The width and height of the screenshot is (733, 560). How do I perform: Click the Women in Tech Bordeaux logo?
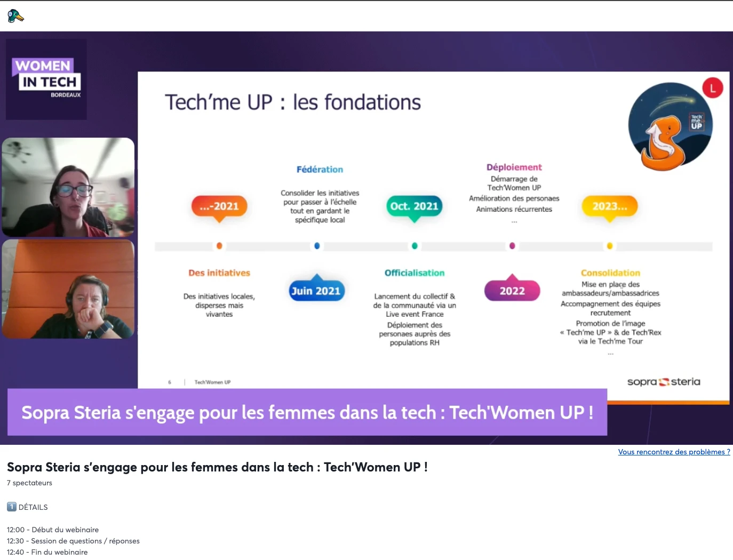(46, 79)
